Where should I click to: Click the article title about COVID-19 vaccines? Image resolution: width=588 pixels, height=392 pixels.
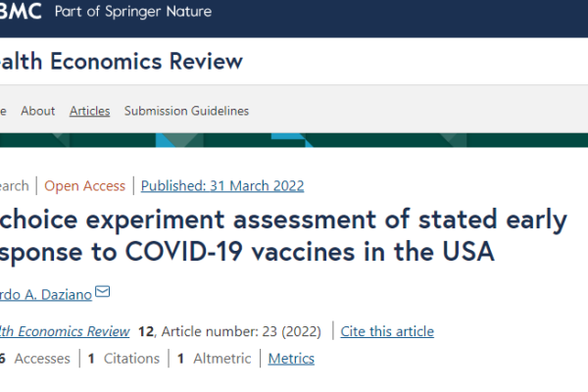[x=283, y=235]
